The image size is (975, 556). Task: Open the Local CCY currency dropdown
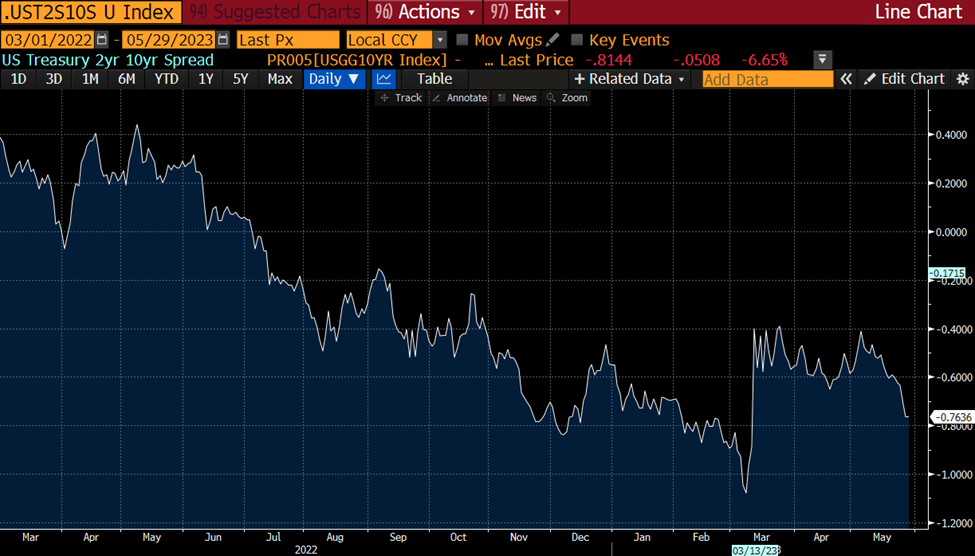pyautogui.click(x=440, y=40)
